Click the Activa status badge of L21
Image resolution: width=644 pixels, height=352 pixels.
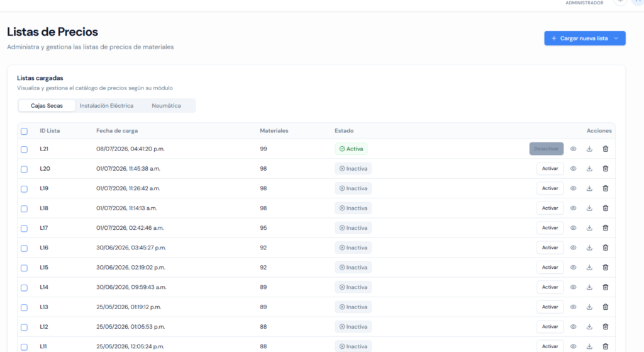tap(351, 149)
